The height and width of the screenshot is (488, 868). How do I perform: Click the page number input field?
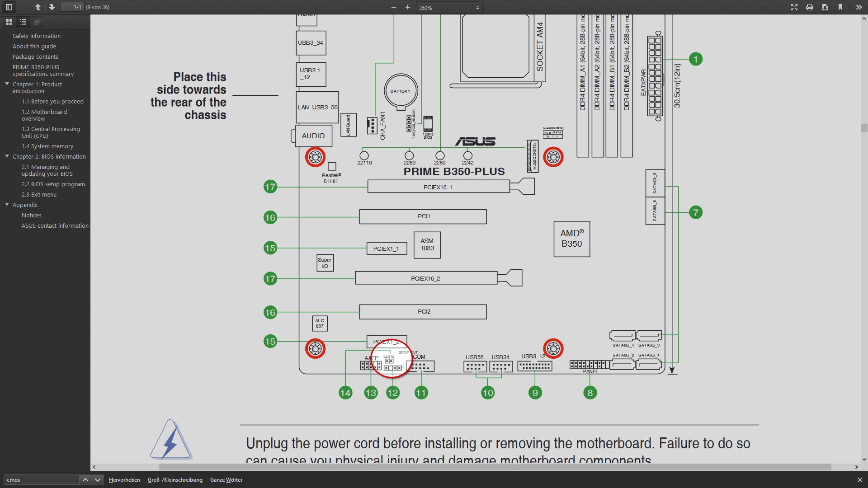72,7
